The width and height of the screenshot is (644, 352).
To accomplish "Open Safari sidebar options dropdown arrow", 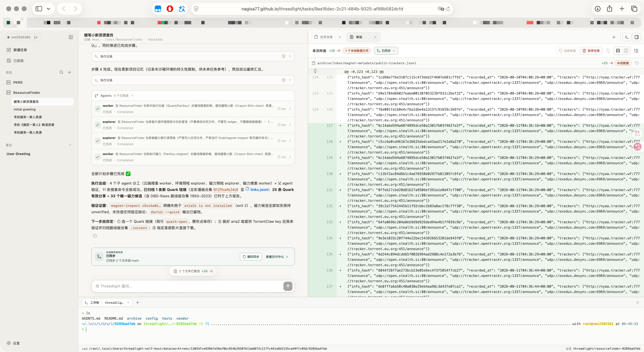I will tap(48, 9).
